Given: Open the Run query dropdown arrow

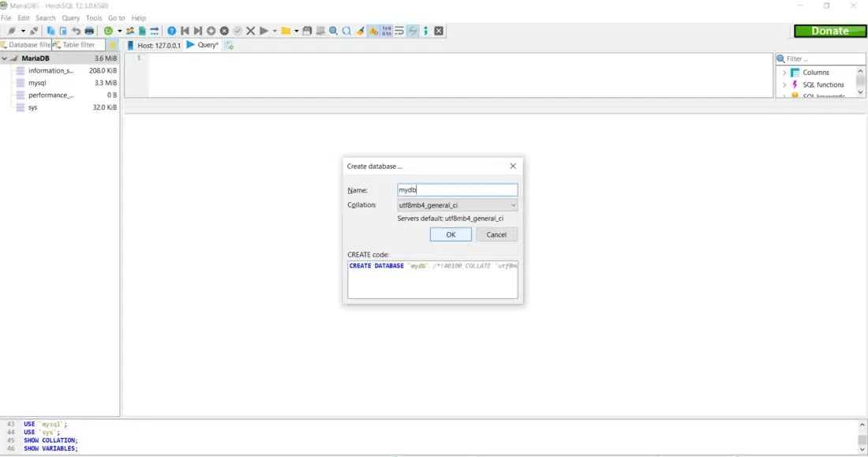Looking at the screenshot, I should tap(275, 31).
